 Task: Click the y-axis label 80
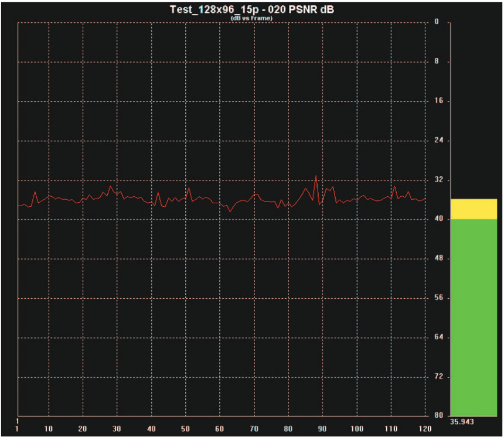pyautogui.click(x=439, y=415)
